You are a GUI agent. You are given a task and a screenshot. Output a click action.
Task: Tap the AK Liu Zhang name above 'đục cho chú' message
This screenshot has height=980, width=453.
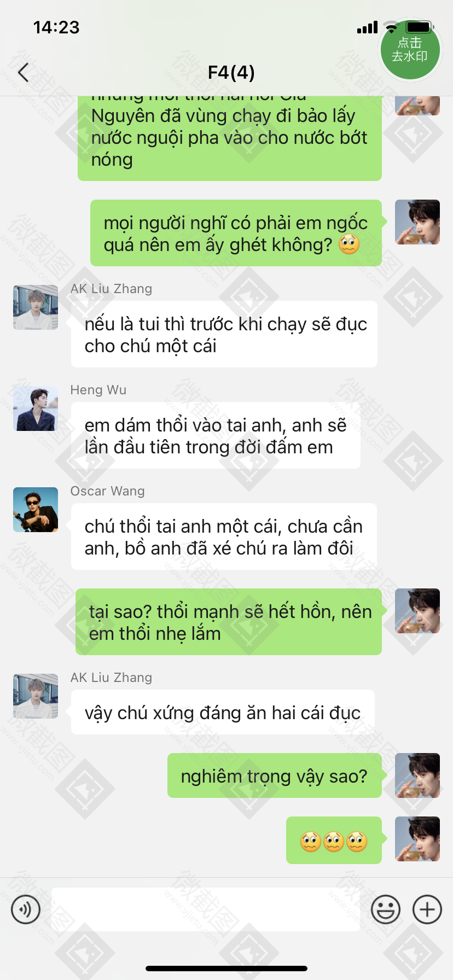[112, 289]
